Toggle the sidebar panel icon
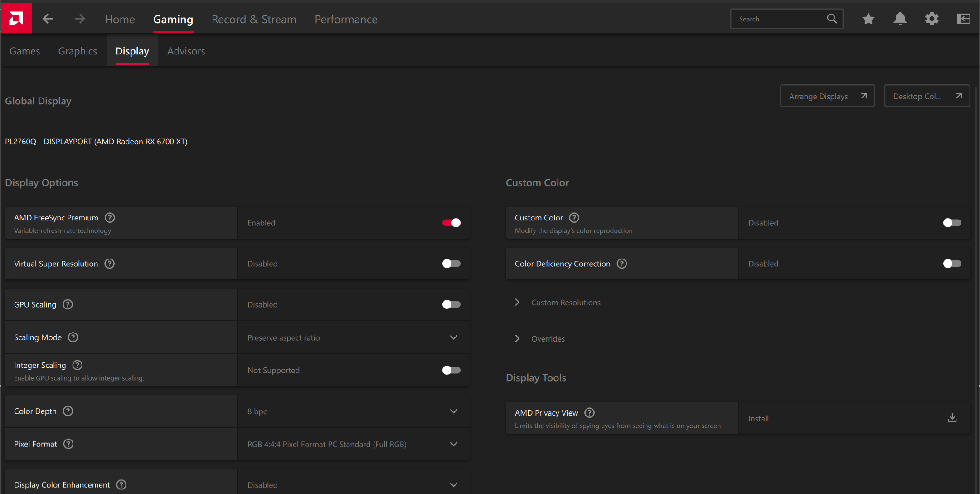 (963, 19)
